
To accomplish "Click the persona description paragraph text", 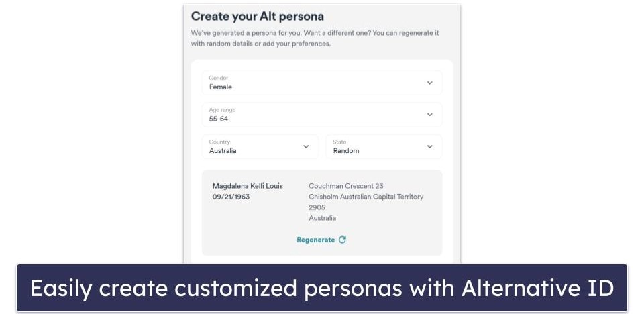I will [315, 38].
